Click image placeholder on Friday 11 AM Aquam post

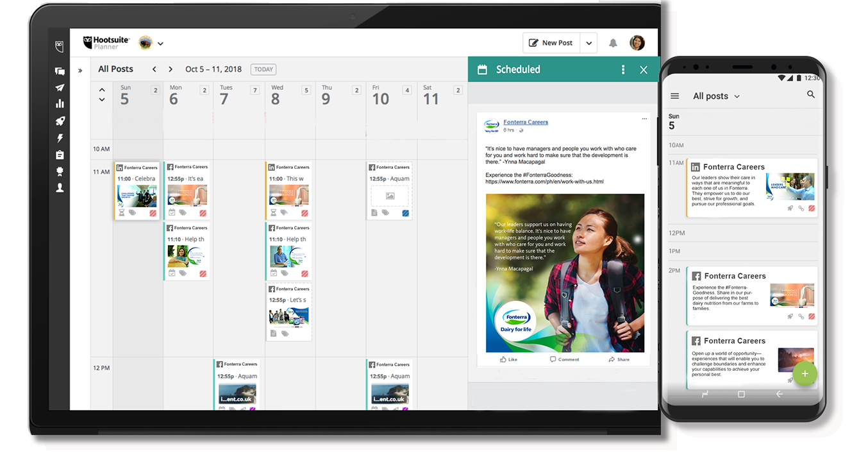coord(390,196)
